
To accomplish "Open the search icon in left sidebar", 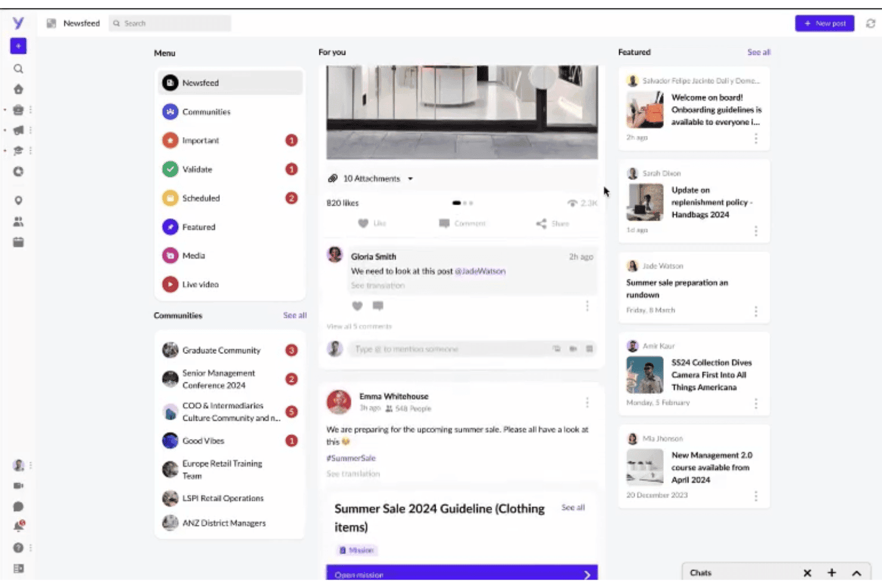I will point(18,69).
